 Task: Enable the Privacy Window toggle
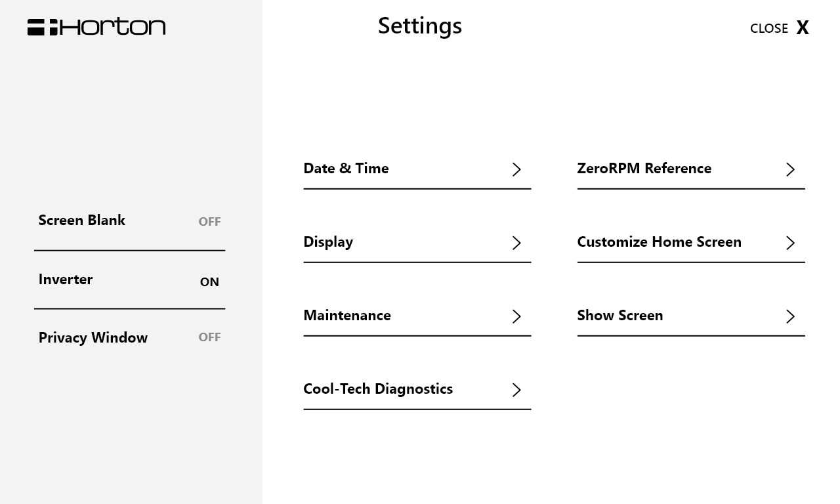tap(209, 337)
